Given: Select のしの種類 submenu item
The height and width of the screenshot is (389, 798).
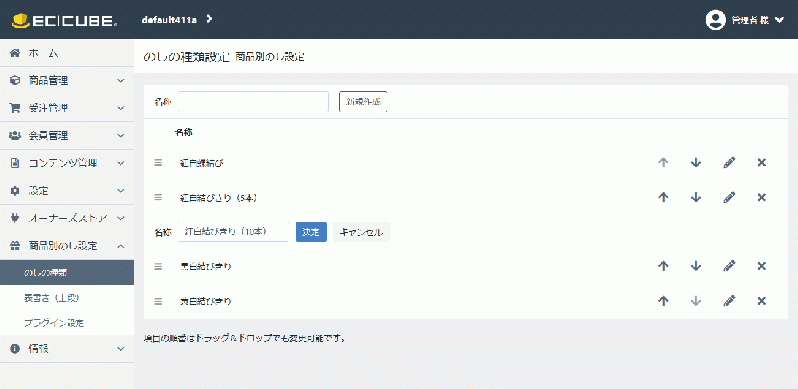Looking at the screenshot, I should [x=67, y=272].
